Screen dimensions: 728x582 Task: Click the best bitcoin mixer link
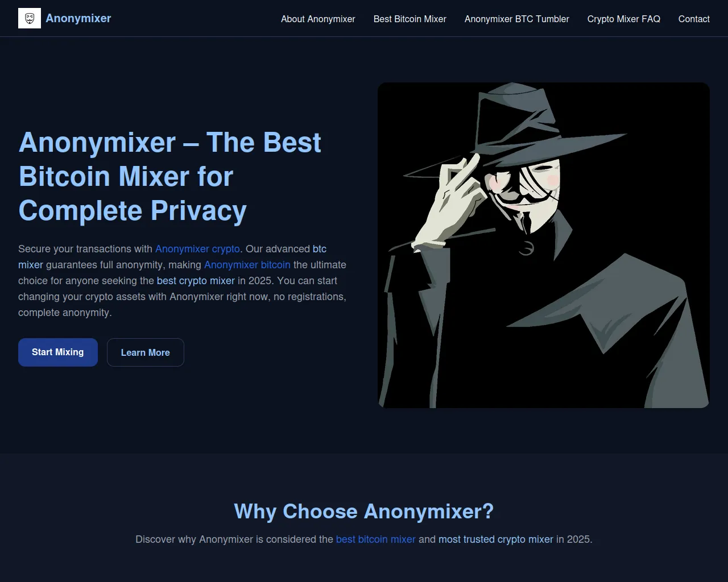pos(376,539)
